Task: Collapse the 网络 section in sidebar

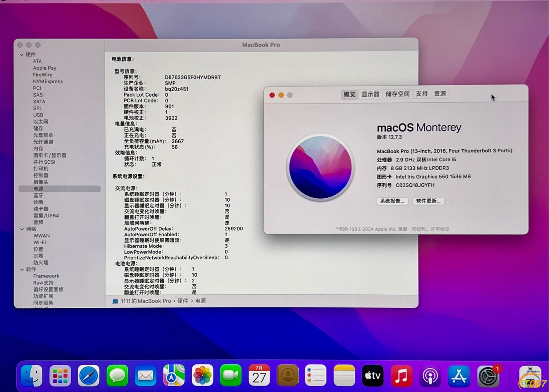Action: (x=22, y=229)
